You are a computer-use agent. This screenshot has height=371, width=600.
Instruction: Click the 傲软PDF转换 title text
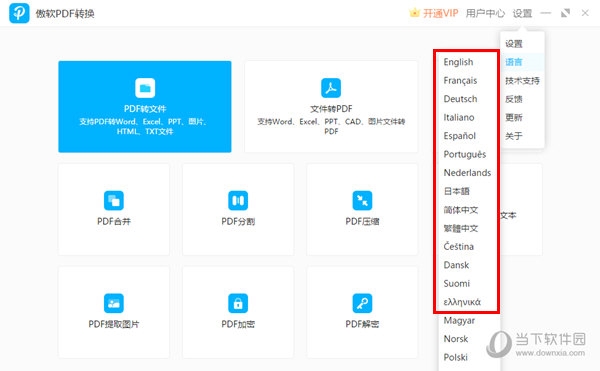(65, 14)
